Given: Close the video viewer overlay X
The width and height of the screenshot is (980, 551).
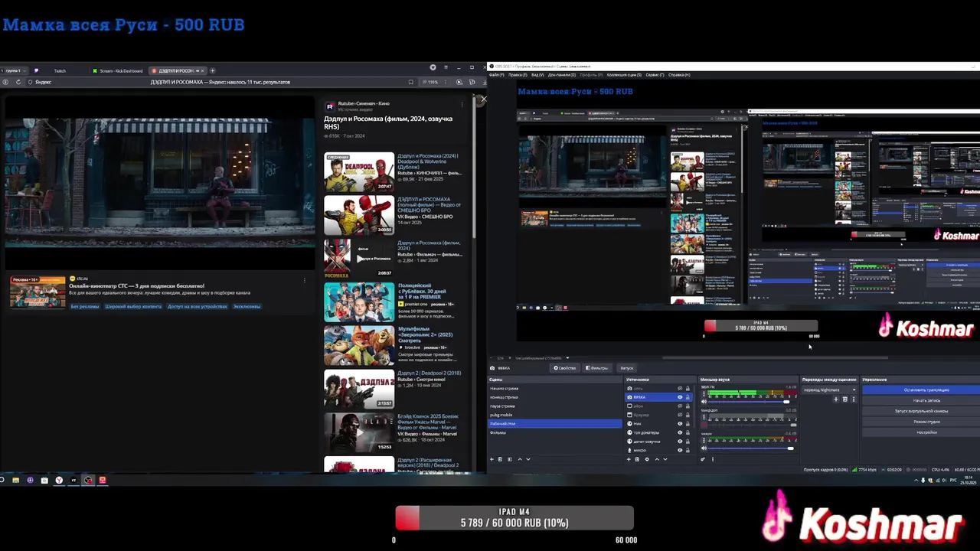Looking at the screenshot, I should coord(482,99).
